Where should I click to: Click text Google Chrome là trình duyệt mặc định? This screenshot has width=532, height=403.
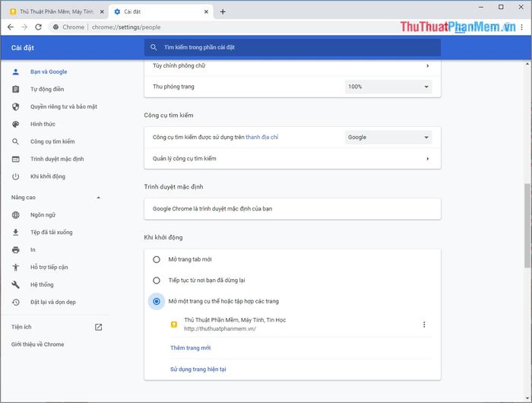212,209
